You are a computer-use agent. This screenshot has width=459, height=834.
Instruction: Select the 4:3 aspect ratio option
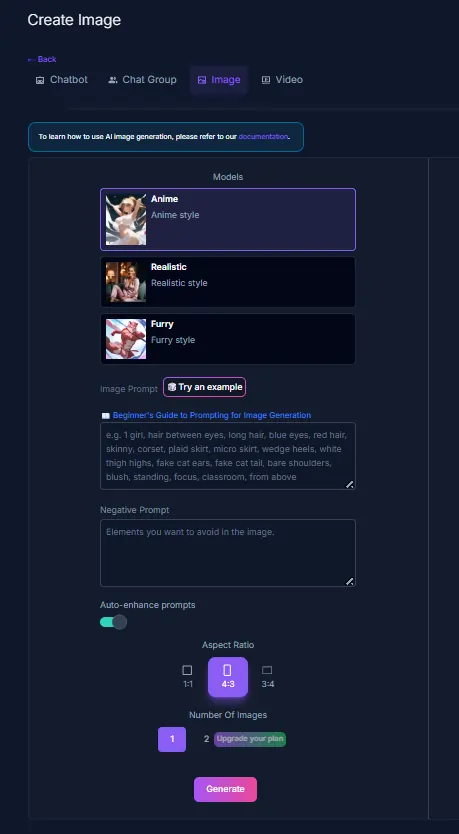coord(228,677)
